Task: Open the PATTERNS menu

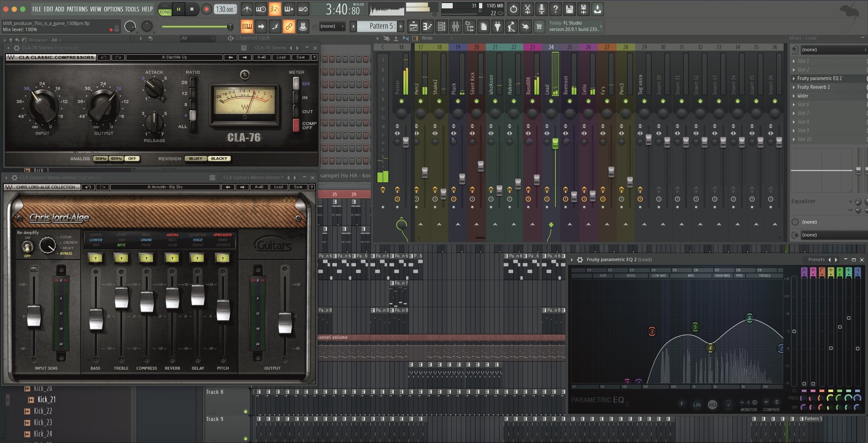Action: click(77, 9)
